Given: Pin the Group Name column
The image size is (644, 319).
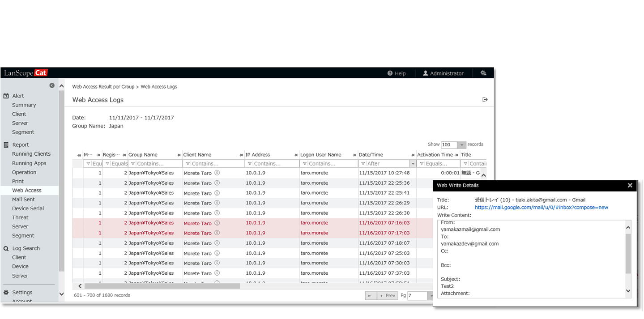Looking at the screenshot, I should [x=179, y=155].
